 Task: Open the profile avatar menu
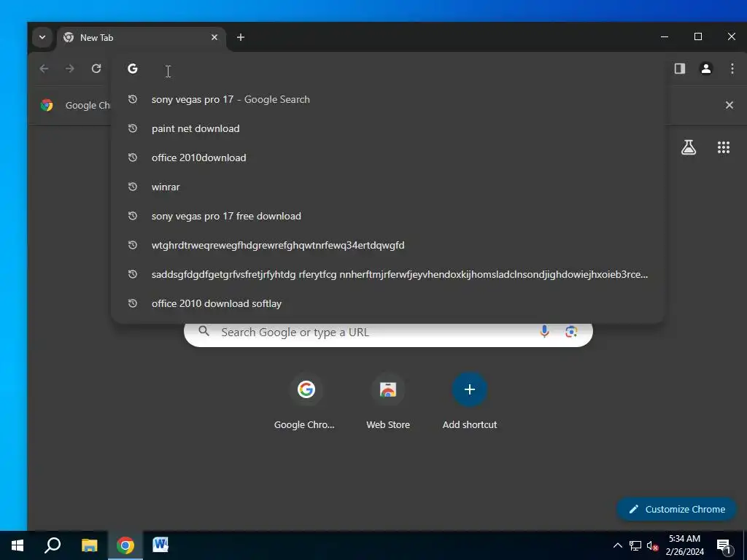tap(706, 69)
